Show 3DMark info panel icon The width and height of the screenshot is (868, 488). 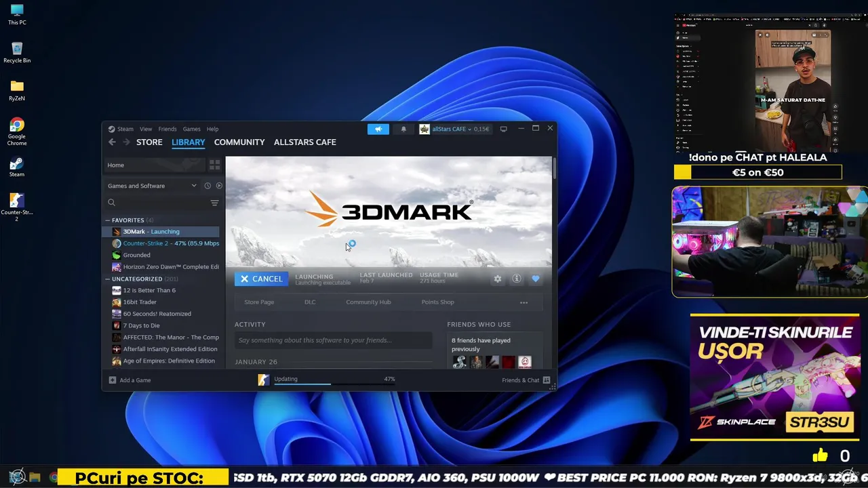pos(517,279)
